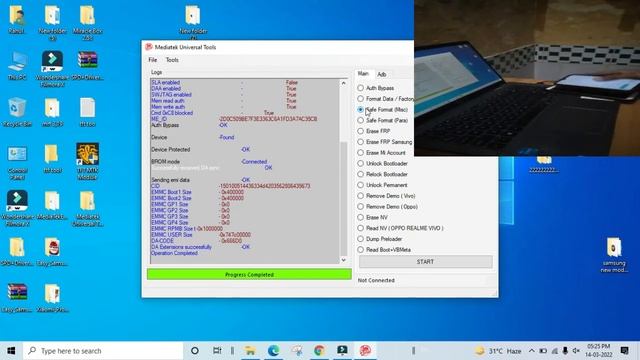Choose Remove Demo (Oppo) option
Image resolution: width=640 pixels, height=360 pixels.
tap(387, 207)
